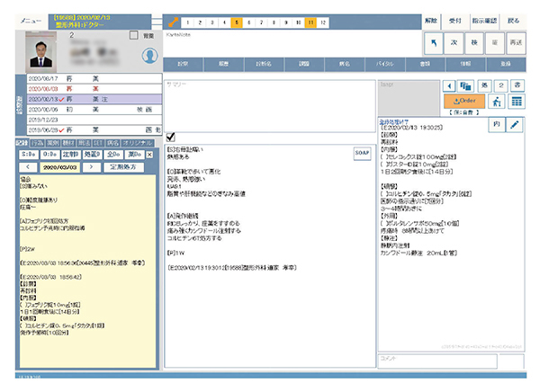Viewport: 540px width, 392px height.
Task: Click the orange bone icon beside page numbers
Action: tap(170, 20)
